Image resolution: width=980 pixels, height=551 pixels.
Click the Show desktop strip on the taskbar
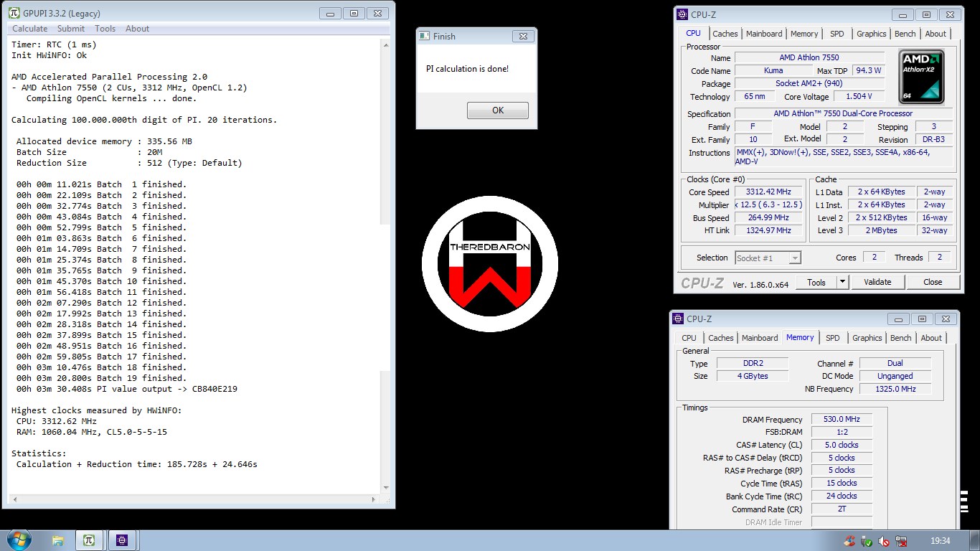pyautogui.click(x=975, y=541)
